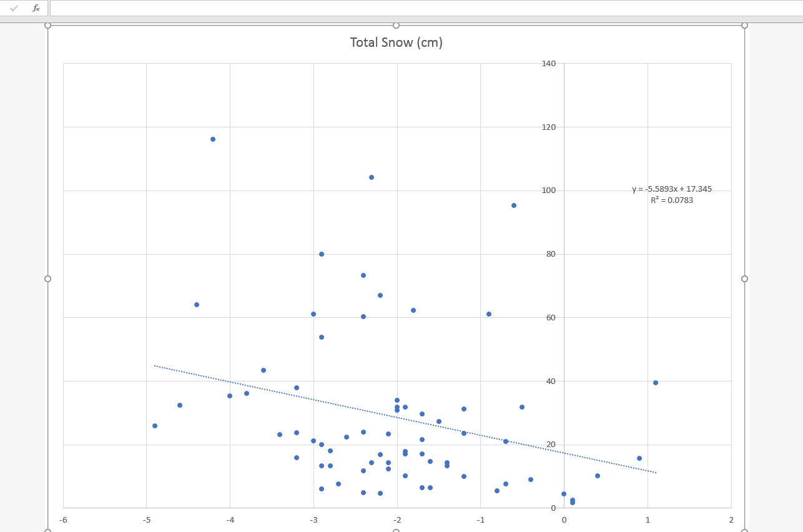Click the top-right chart resize handle
Image resolution: width=803 pixels, height=532 pixels.
click(x=744, y=25)
